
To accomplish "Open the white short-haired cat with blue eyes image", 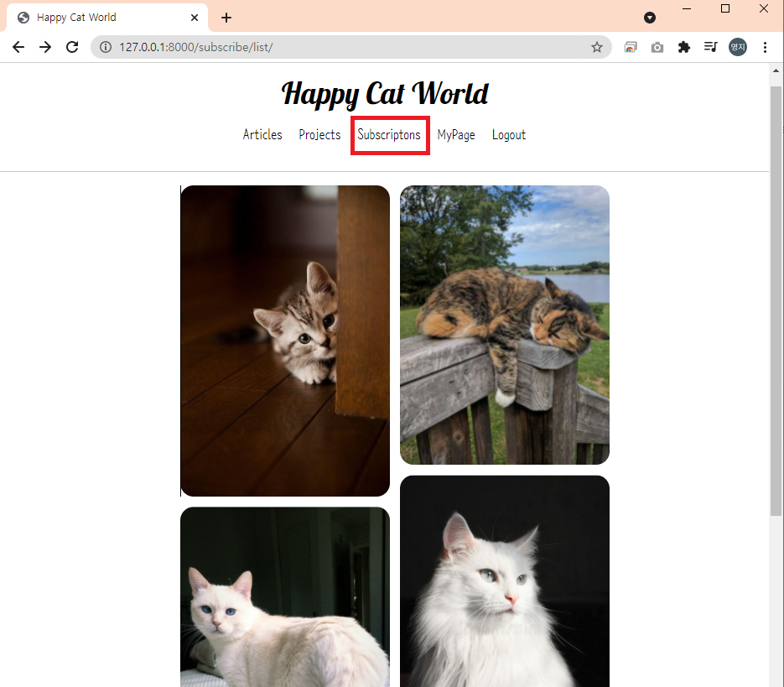I will point(285,597).
